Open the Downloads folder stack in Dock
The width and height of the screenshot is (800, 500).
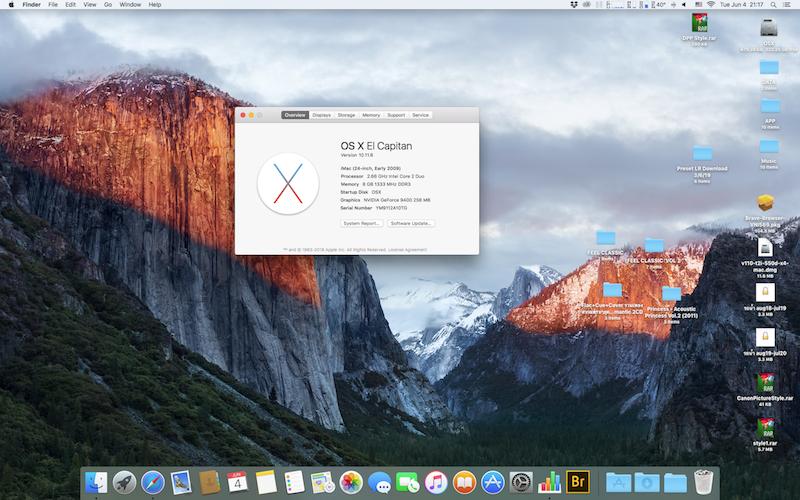point(647,483)
